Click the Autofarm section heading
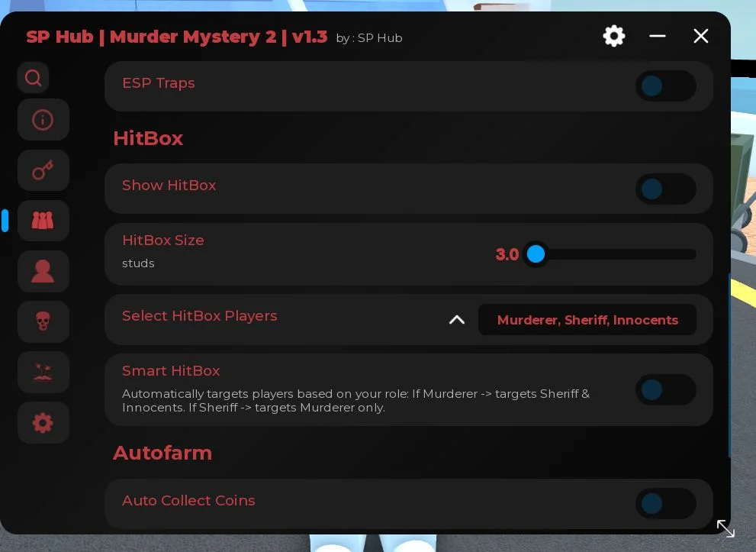Viewport: 756px width, 552px height. pos(162,453)
